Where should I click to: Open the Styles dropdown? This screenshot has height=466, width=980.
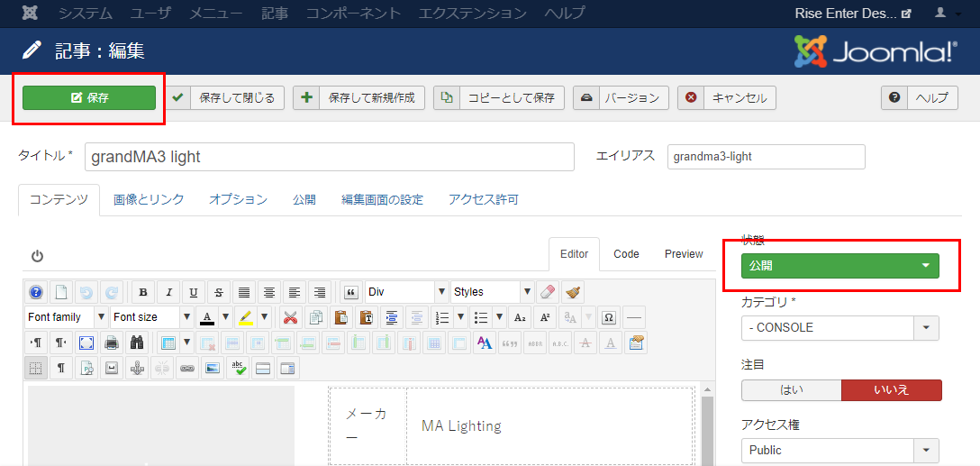click(492, 292)
